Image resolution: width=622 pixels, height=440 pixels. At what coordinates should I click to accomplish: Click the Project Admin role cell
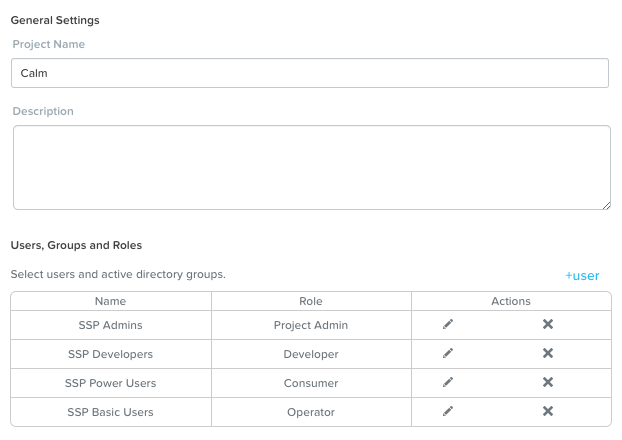pos(311,325)
